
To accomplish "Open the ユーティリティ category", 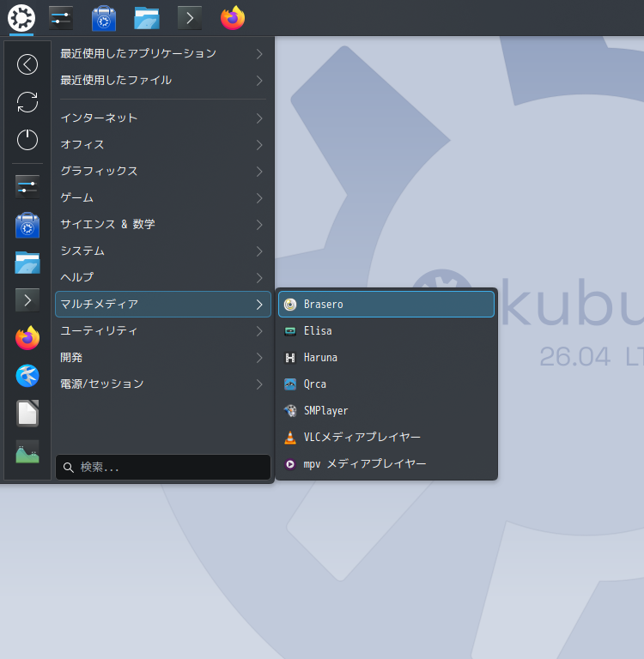I will click(x=163, y=330).
